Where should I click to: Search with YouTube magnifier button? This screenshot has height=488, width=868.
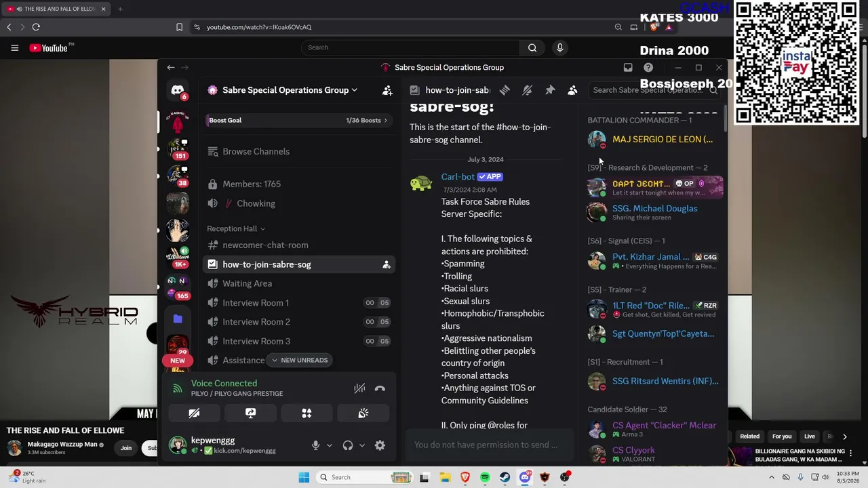[x=532, y=47]
